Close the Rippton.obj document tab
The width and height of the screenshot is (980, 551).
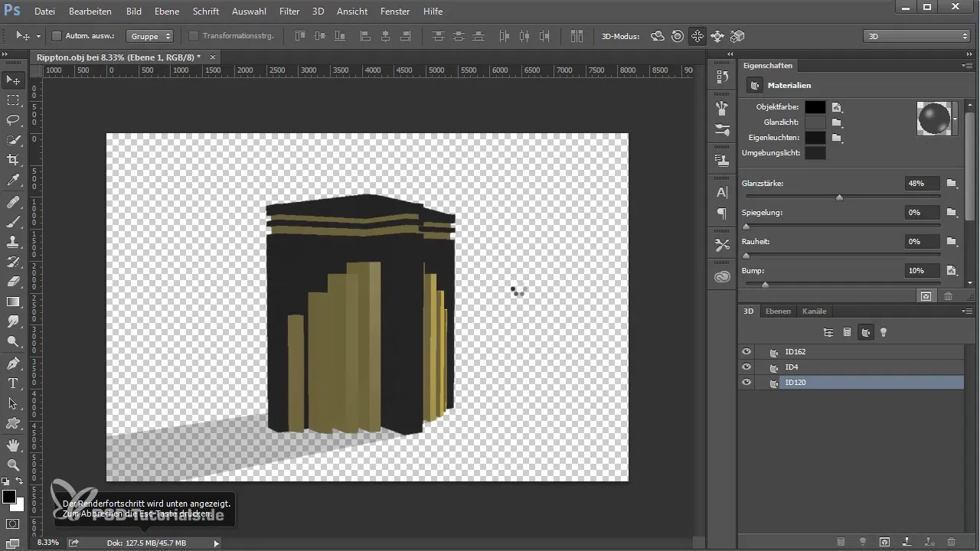pos(213,57)
